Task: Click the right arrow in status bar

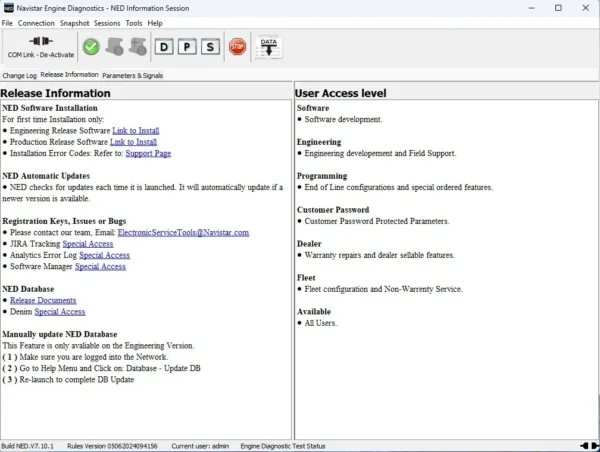Action: [595, 445]
